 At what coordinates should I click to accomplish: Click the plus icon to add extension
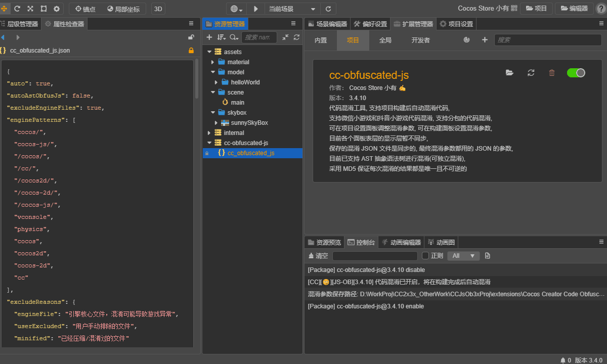tap(485, 40)
